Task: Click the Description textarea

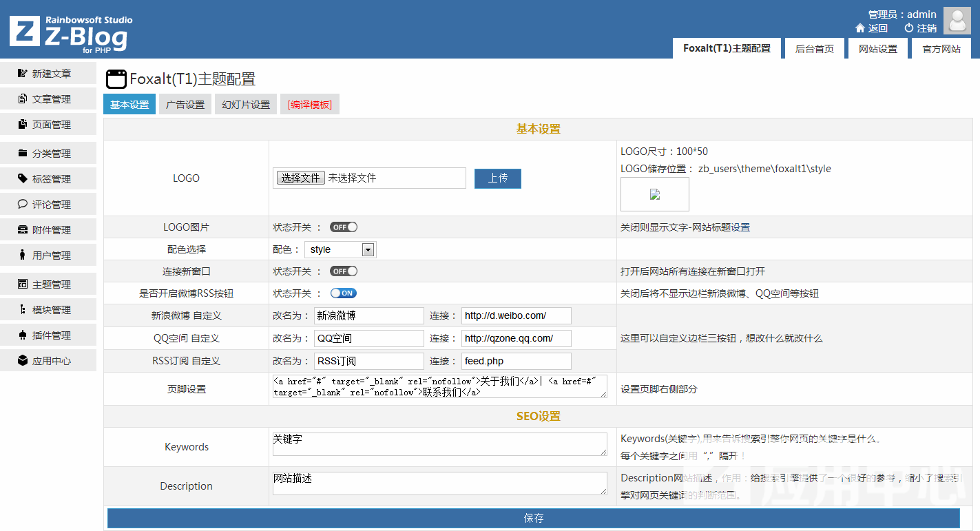Action: [x=440, y=483]
